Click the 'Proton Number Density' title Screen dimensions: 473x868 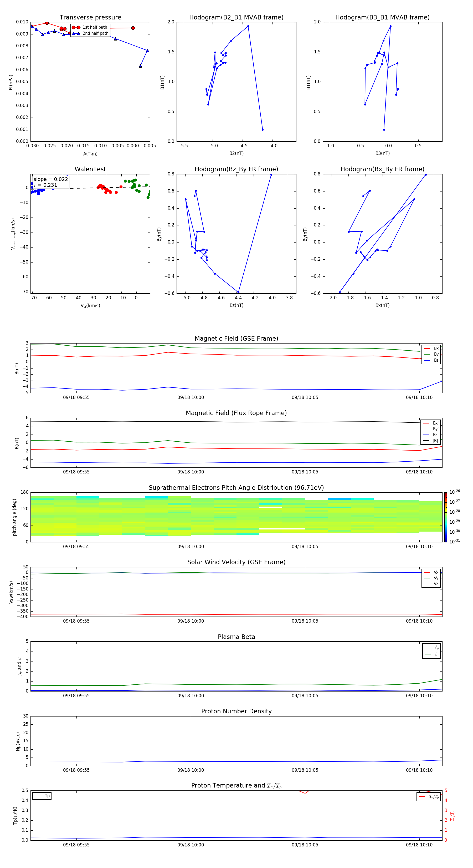tap(236, 711)
